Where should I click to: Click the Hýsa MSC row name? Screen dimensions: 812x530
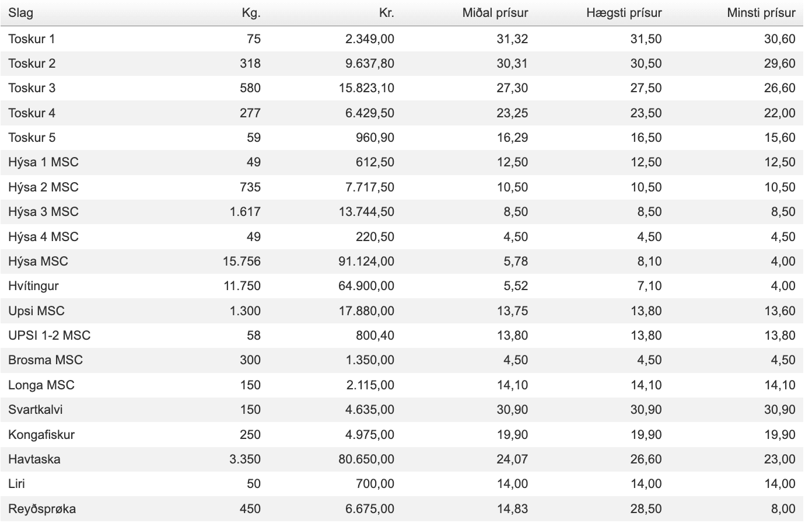pyautogui.click(x=38, y=261)
